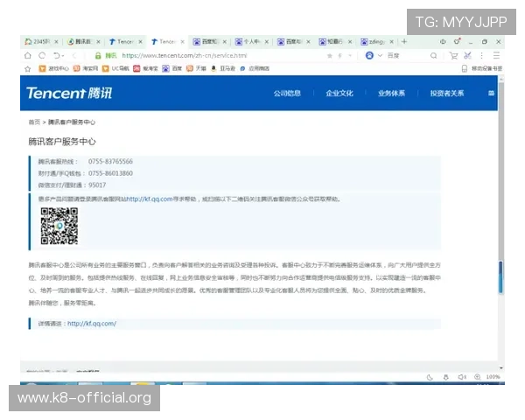This screenshot has height=420, width=525.
Task: Expand the search engine selector arrow
Action: point(380,56)
